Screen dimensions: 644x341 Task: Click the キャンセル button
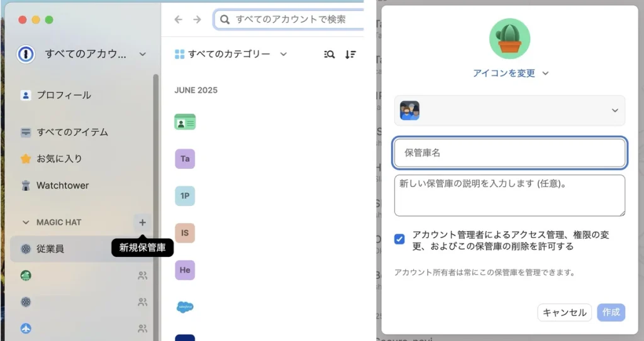pyautogui.click(x=564, y=312)
